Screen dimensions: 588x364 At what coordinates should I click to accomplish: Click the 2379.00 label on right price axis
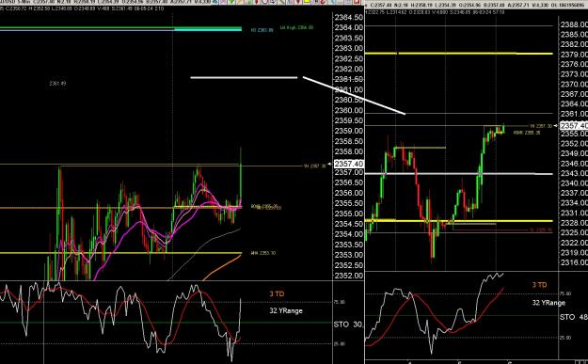pos(574,55)
